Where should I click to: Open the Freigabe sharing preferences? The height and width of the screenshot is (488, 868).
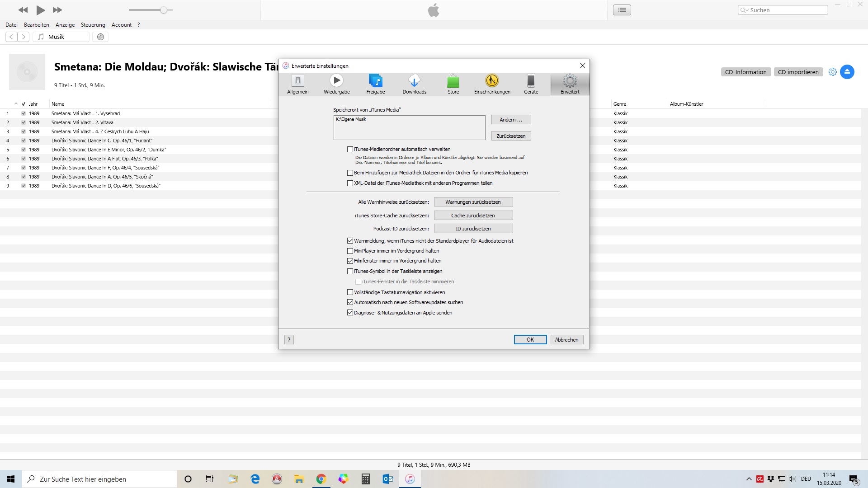coord(375,84)
